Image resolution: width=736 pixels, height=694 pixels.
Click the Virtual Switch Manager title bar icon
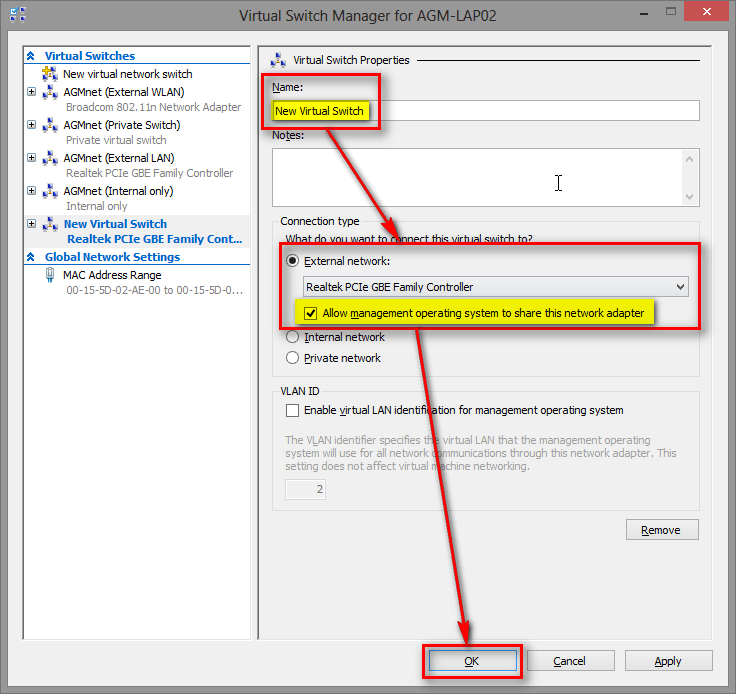point(18,15)
